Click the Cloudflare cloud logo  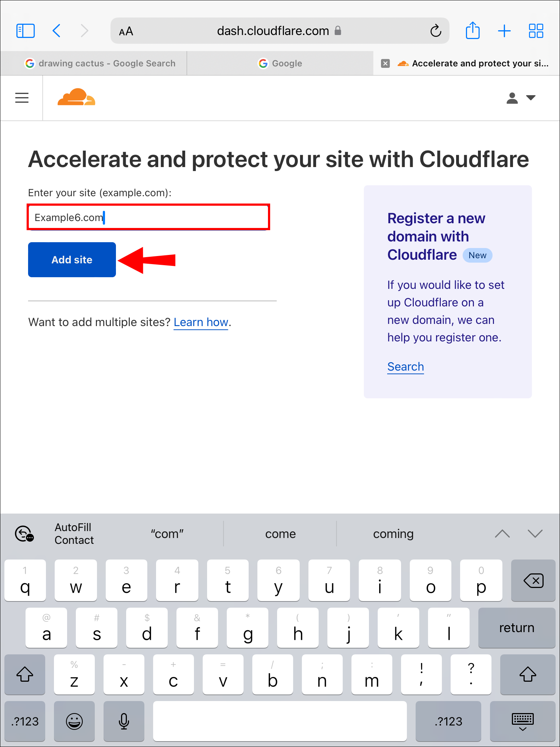click(x=77, y=97)
